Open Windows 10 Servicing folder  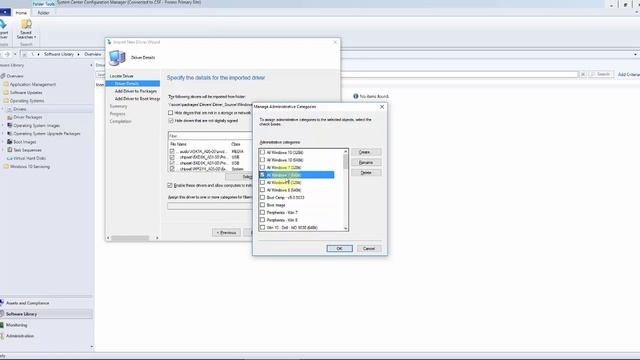tap(29, 167)
